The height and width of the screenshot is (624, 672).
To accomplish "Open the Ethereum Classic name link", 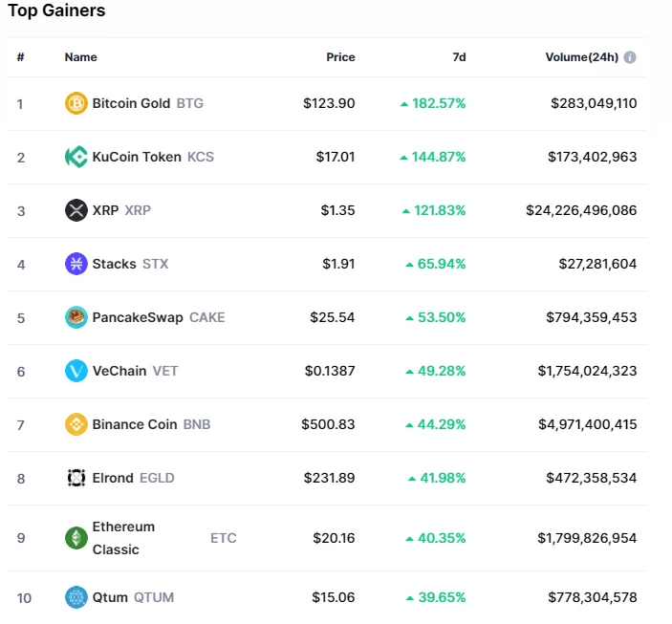I will [123, 538].
